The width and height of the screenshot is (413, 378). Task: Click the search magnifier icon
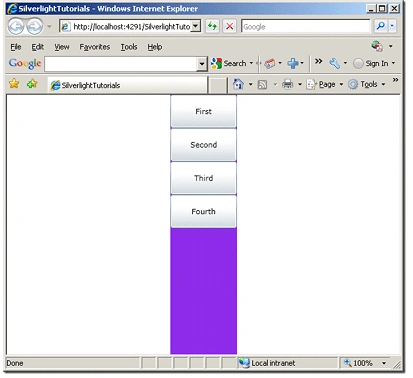[x=380, y=26]
